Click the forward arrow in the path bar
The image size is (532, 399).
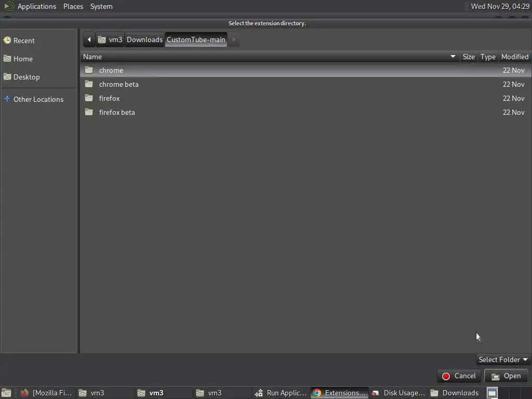click(234, 39)
